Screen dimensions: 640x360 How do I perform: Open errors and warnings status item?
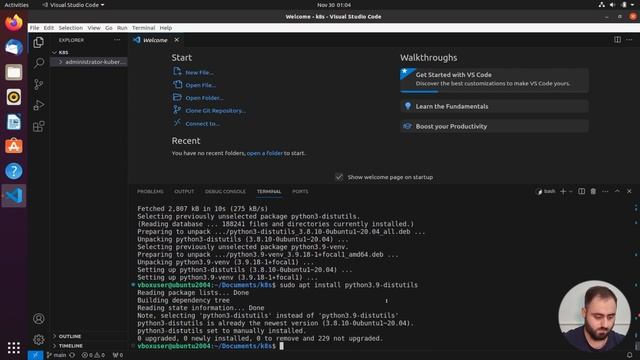click(93, 355)
